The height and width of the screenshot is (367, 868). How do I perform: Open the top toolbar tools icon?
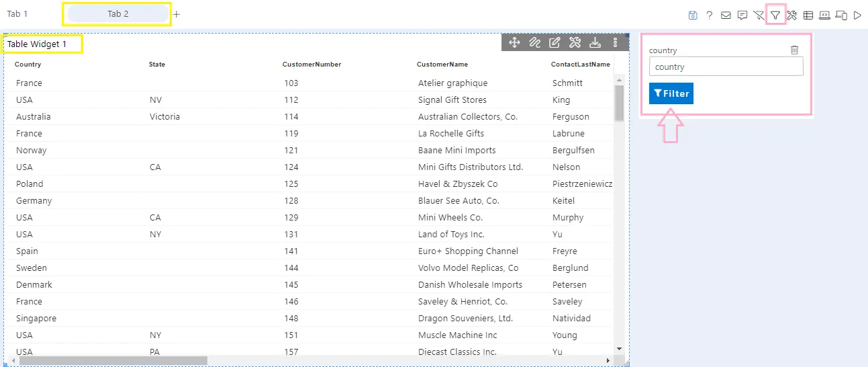(791, 15)
